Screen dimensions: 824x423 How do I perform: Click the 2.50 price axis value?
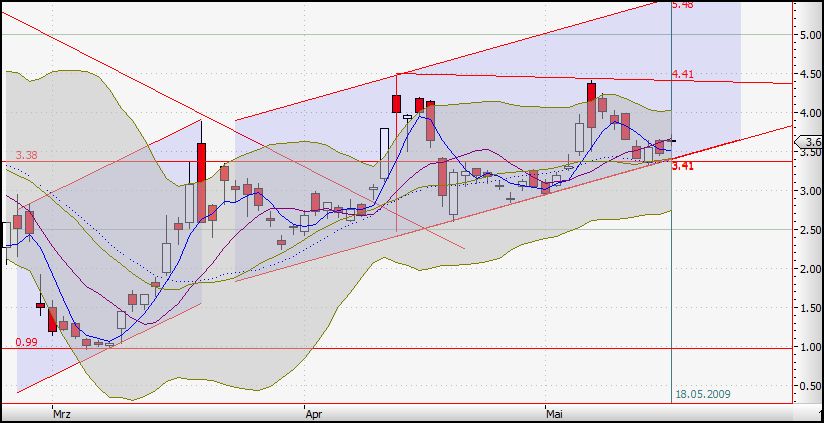[x=811, y=230]
